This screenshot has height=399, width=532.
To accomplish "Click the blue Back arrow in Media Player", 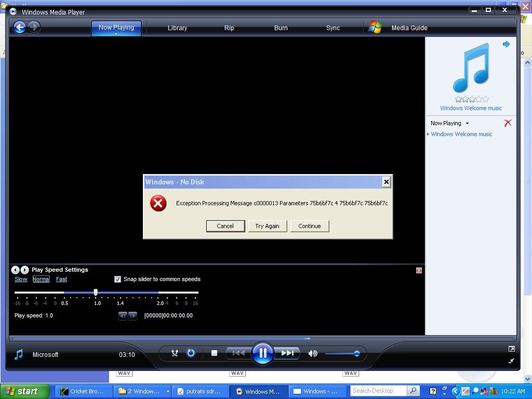I will coord(20,27).
